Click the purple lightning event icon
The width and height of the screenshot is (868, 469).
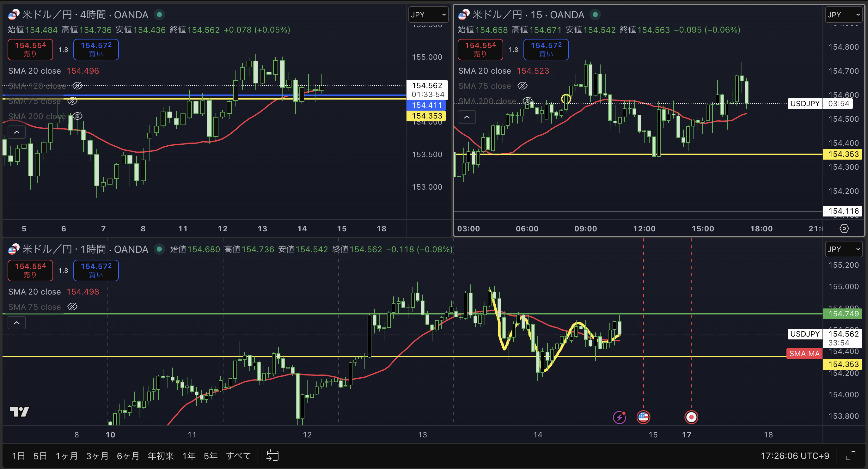(x=619, y=417)
